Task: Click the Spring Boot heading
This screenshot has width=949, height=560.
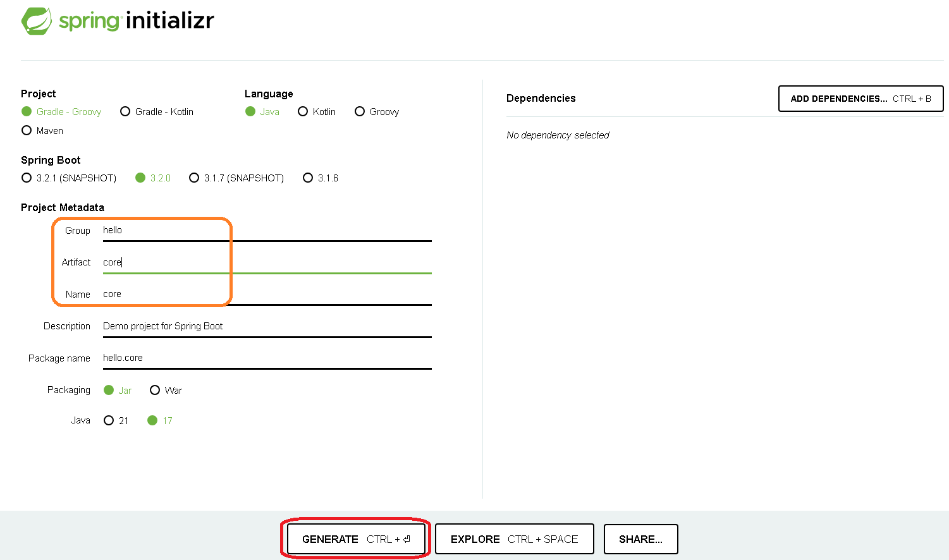Action: point(51,161)
